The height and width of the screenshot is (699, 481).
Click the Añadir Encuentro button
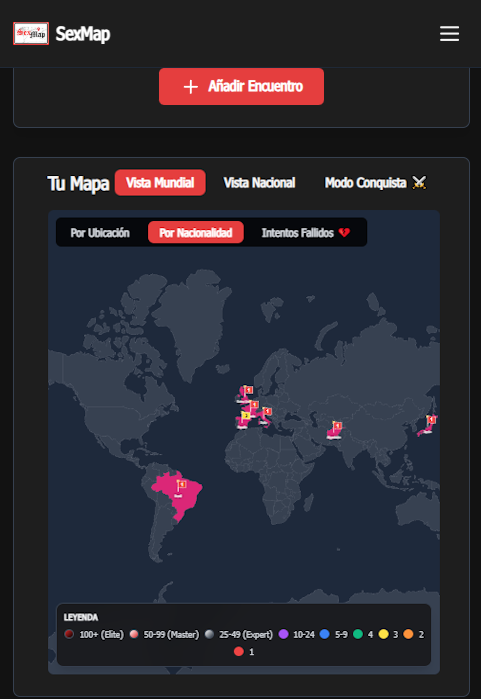pyautogui.click(x=241, y=86)
